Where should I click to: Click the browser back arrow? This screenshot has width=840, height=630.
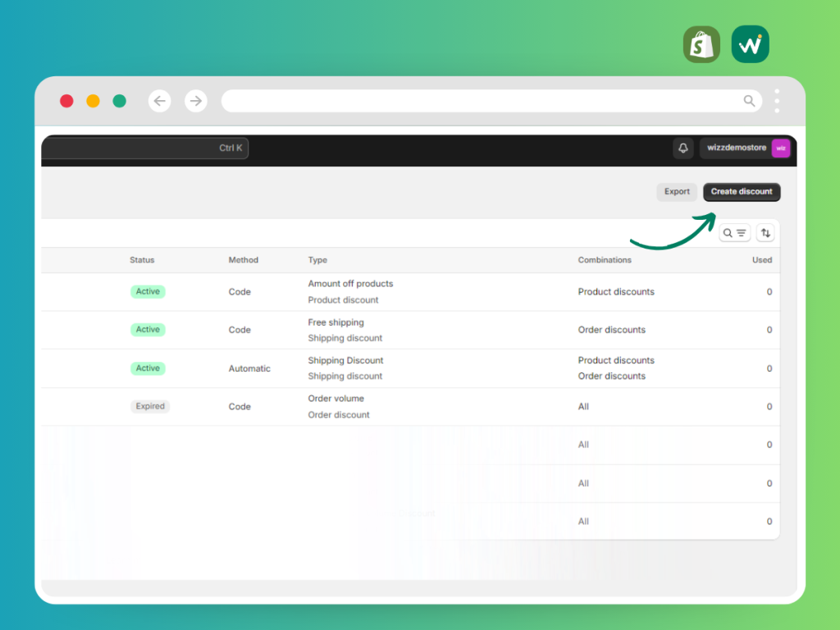pyautogui.click(x=160, y=101)
